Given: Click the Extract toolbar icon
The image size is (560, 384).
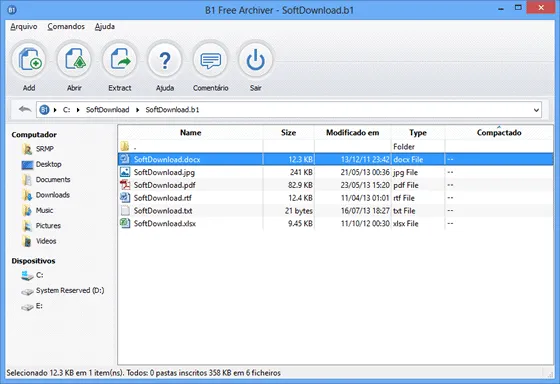Looking at the screenshot, I should click(120, 60).
